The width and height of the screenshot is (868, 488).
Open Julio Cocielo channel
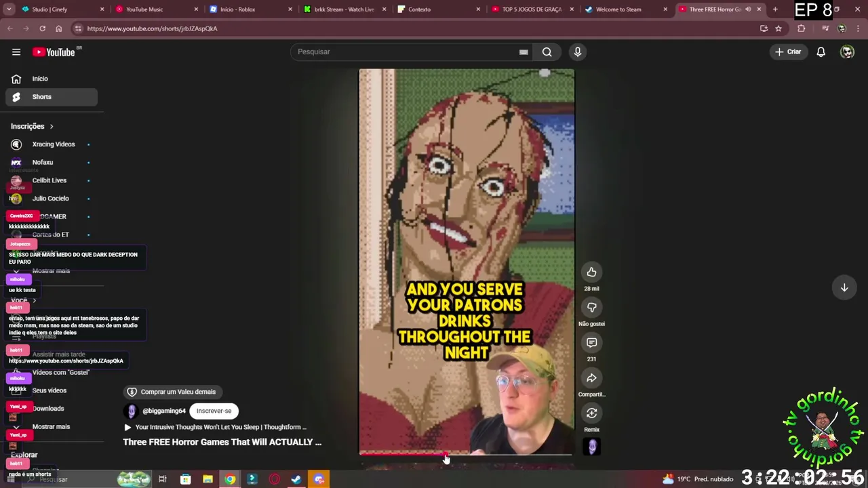51,199
